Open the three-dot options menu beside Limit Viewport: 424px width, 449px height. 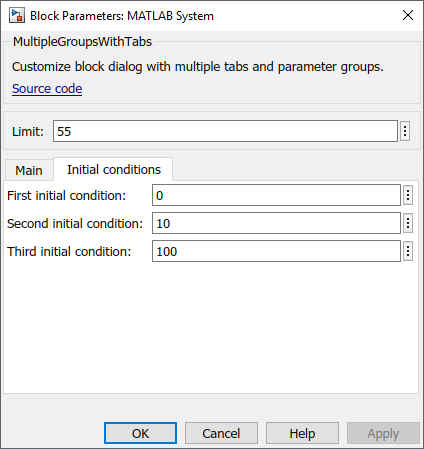(405, 131)
